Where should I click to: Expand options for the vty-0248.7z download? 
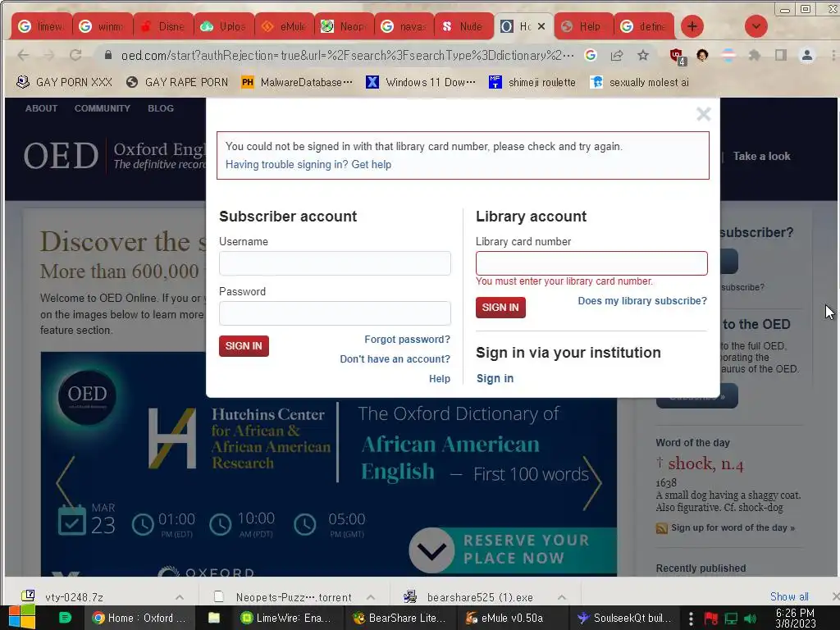coord(180,597)
